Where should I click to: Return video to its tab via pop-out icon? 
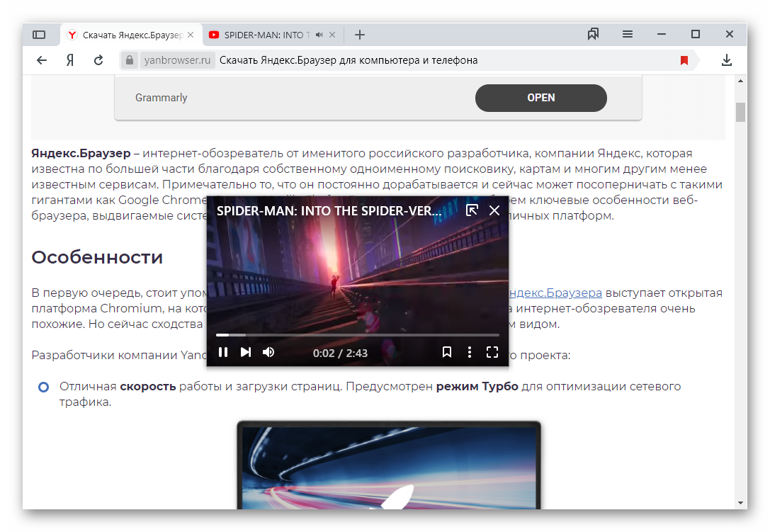point(472,210)
